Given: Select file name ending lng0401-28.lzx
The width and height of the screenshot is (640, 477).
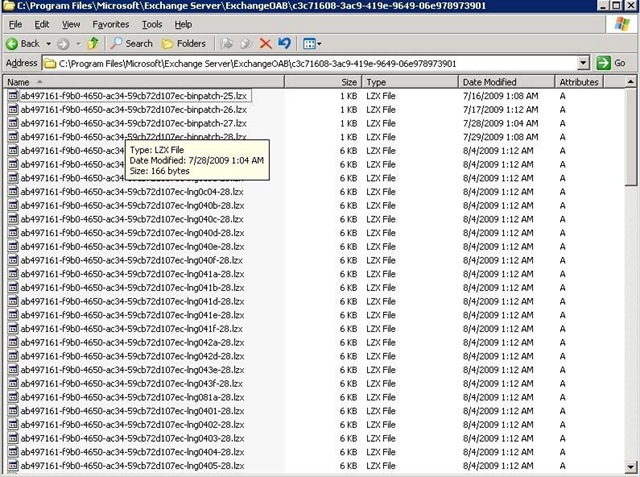Looking at the screenshot, I should click(132, 411).
